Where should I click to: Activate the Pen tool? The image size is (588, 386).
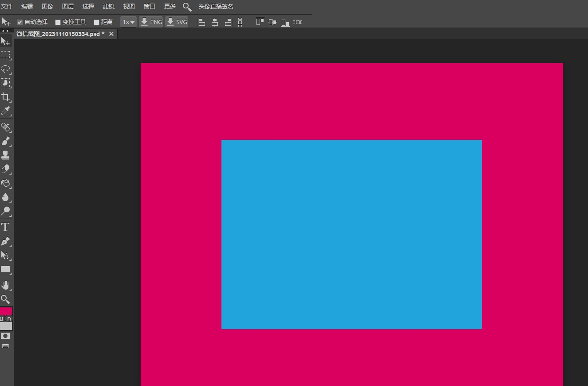(6, 242)
